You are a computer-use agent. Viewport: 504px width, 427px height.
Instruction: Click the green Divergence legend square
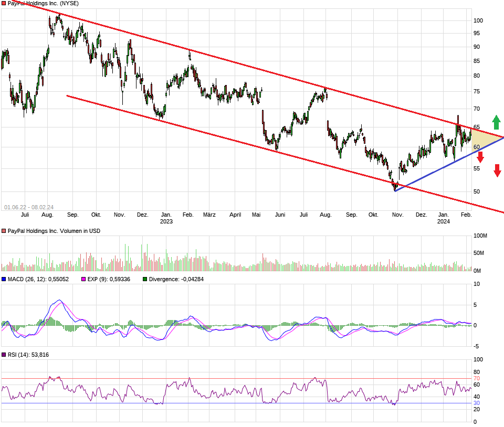(x=145, y=279)
